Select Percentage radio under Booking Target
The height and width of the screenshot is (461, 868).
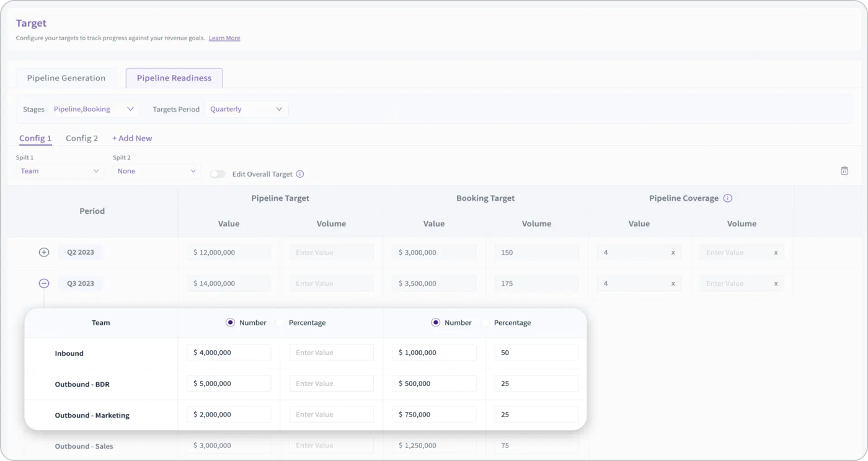click(x=485, y=323)
